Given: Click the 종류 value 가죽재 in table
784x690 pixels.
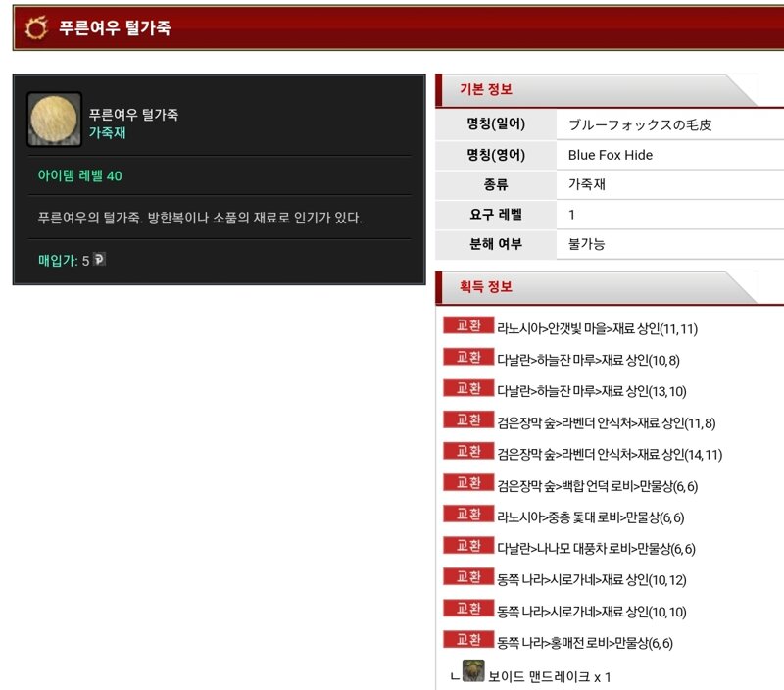Looking at the screenshot, I should point(586,184).
